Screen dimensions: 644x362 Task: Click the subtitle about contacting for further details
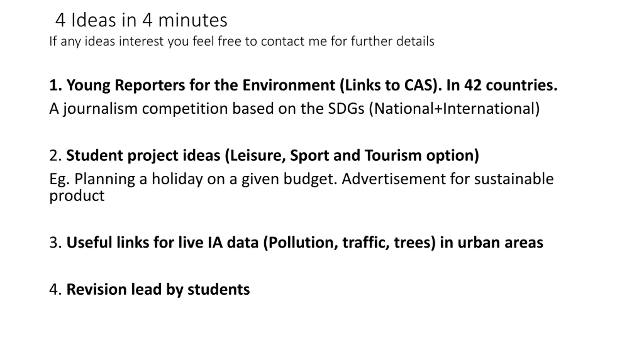[x=242, y=41]
